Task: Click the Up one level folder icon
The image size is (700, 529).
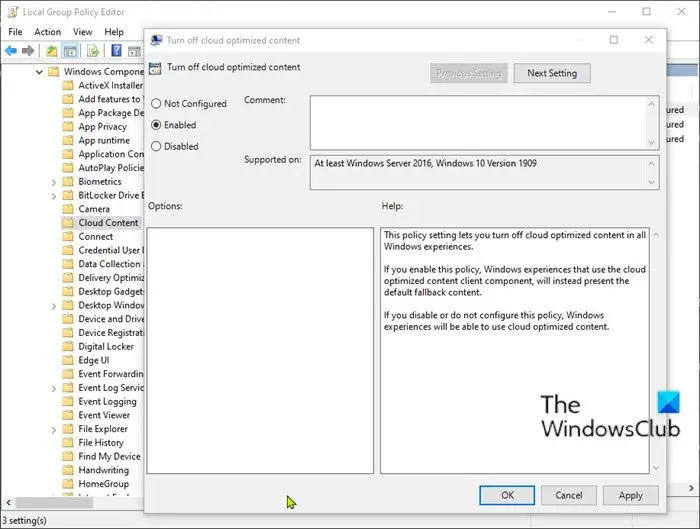Action: (52, 51)
